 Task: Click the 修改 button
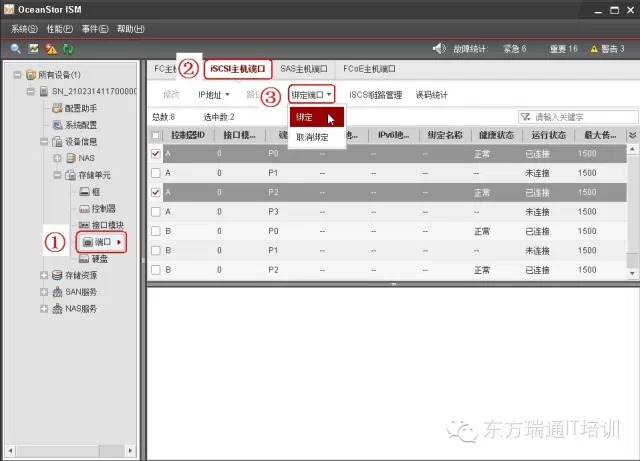click(171, 95)
